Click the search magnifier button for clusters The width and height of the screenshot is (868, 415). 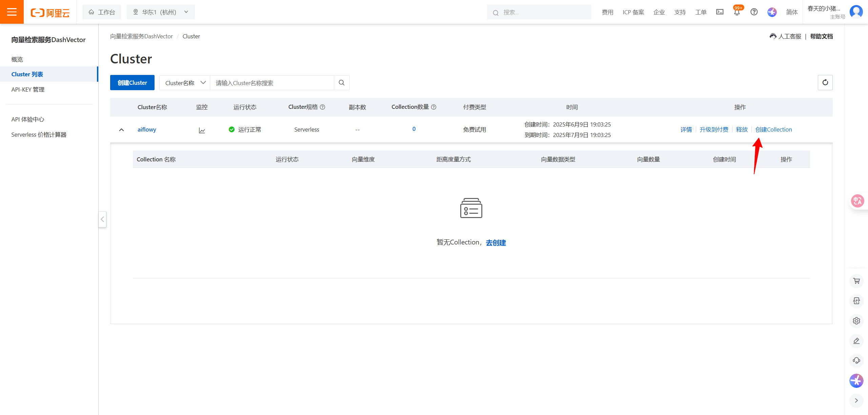point(342,83)
